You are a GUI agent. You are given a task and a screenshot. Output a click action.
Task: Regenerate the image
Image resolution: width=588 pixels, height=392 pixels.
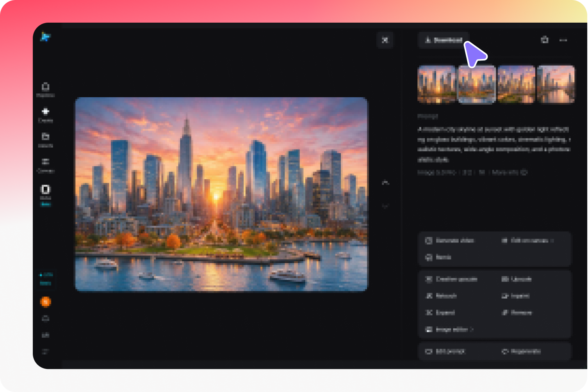pyautogui.click(x=521, y=351)
